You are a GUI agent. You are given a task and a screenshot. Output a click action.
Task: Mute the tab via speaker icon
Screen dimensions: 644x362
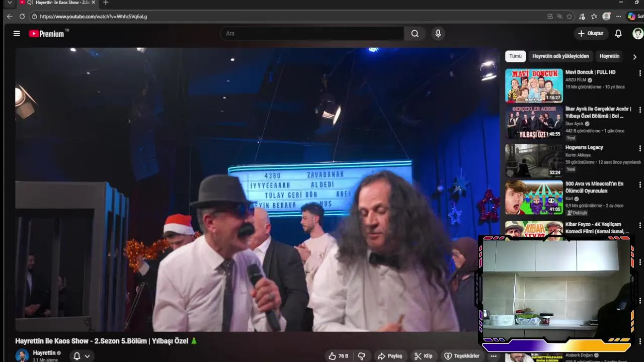click(x=30, y=3)
